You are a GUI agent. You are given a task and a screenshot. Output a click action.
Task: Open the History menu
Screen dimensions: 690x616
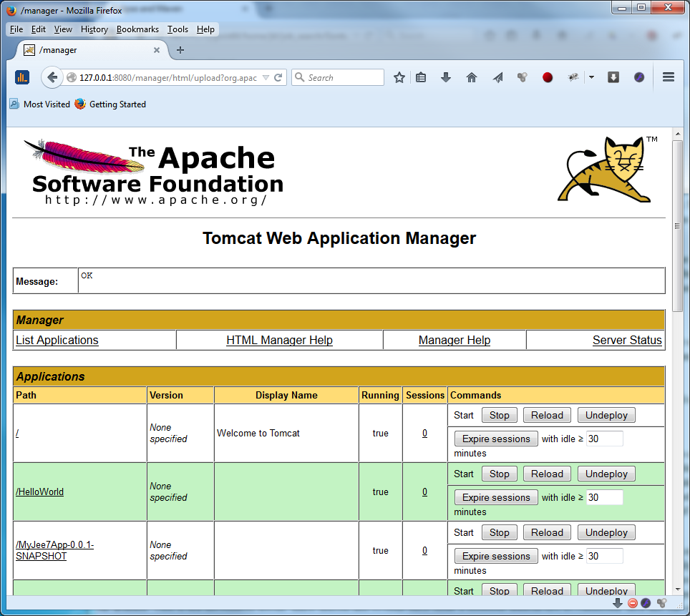[x=94, y=29]
